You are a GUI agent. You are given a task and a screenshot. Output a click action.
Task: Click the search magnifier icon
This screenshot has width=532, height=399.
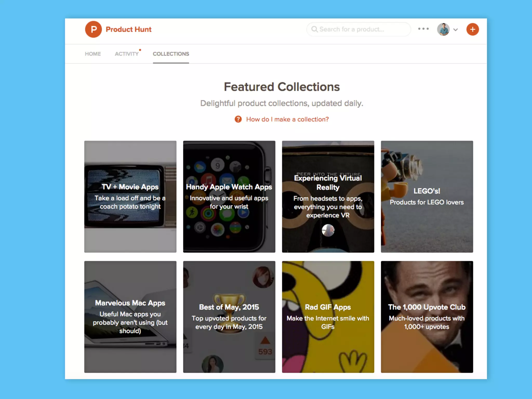[314, 29]
